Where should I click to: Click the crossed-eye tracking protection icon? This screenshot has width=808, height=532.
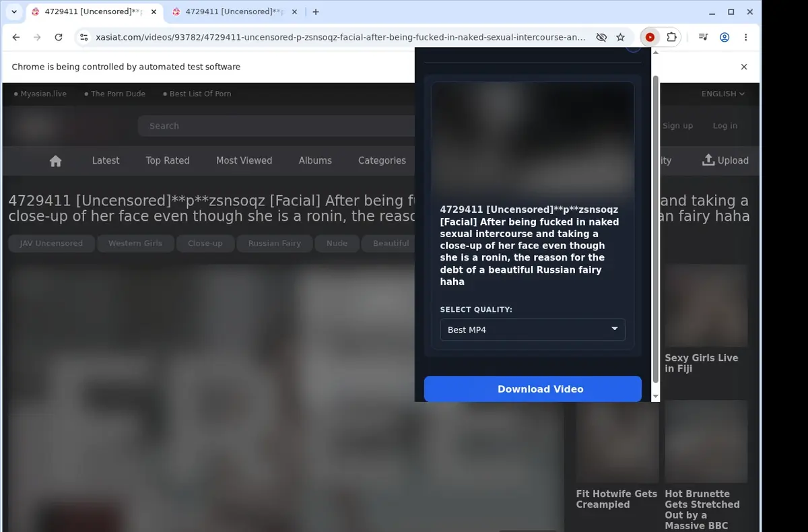[601, 38]
